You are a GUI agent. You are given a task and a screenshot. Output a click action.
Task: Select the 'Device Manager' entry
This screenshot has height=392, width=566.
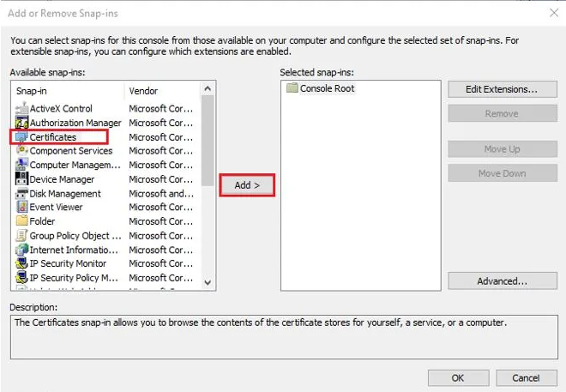[x=62, y=179]
